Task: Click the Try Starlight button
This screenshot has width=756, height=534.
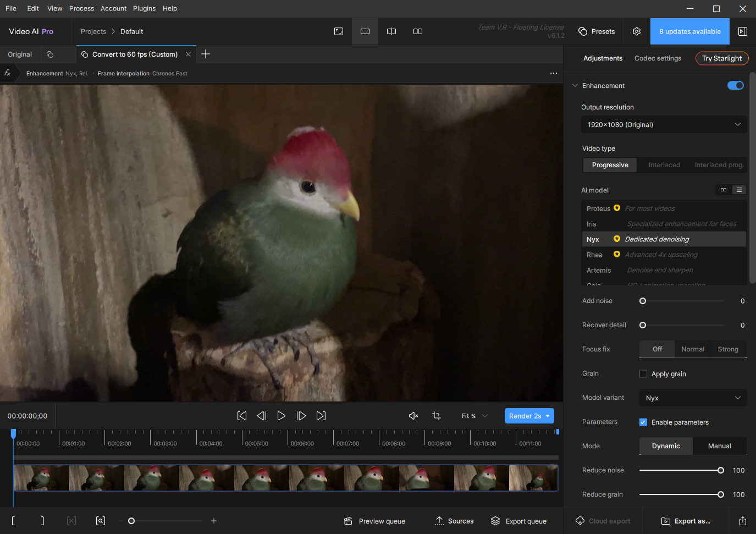Action: point(721,58)
